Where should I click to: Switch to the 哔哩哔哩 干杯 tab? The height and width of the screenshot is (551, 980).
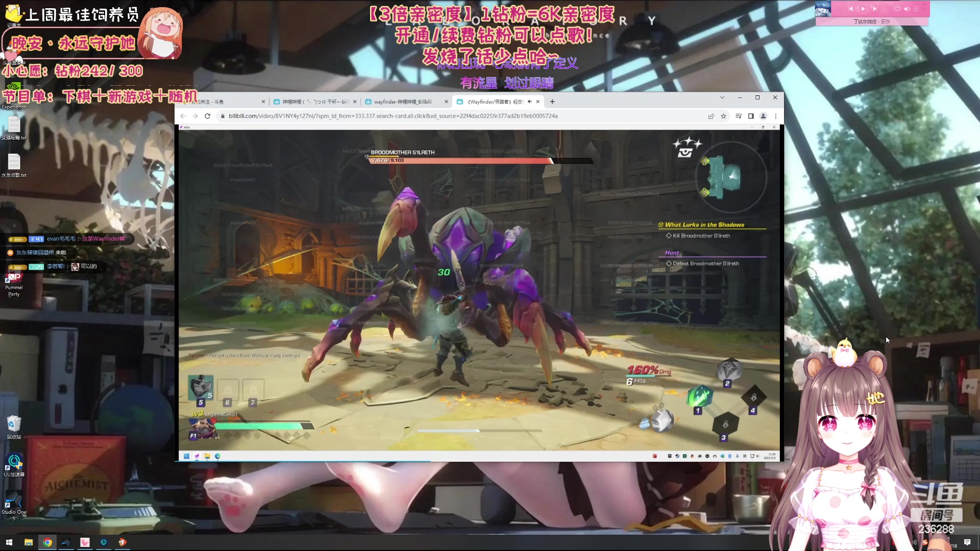coord(315,102)
